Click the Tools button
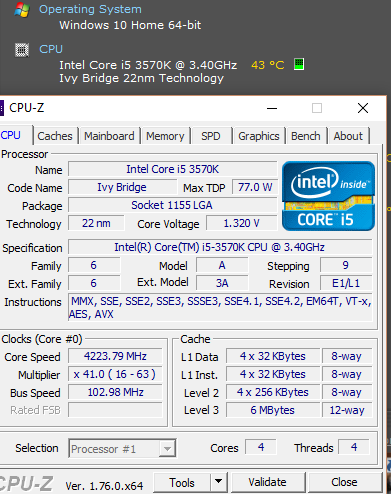 click(x=182, y=482)
